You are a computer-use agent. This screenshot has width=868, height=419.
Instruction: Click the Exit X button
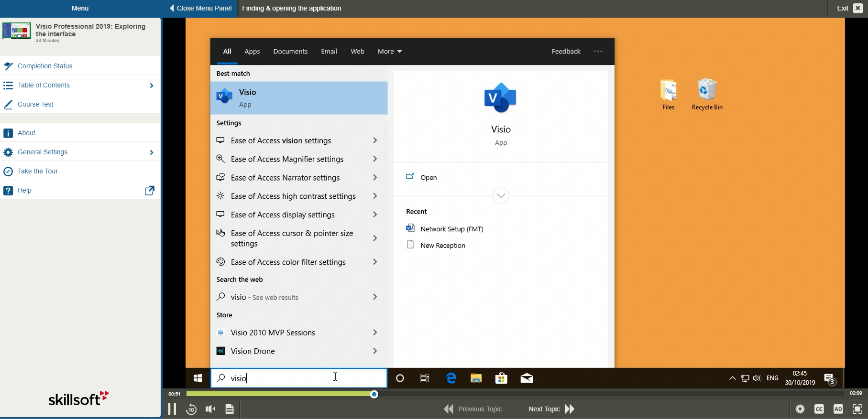coord(857,8)
